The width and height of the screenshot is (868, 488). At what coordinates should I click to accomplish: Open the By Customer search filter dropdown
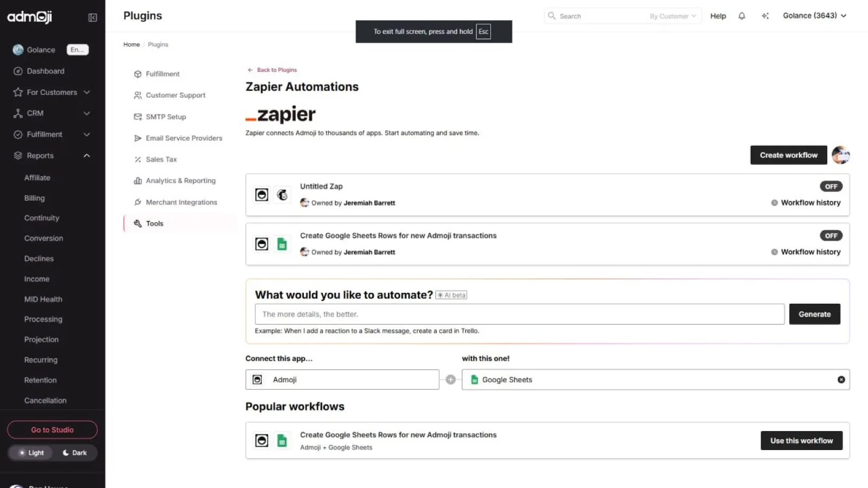pyautogui.click(x=673, y=16)
